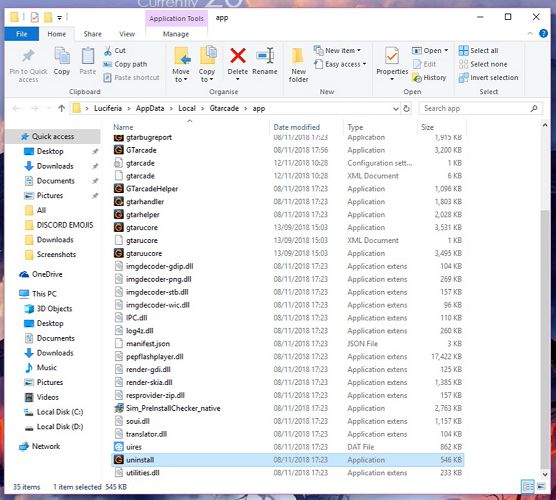Click the Pin to Quick access icon

28,56
